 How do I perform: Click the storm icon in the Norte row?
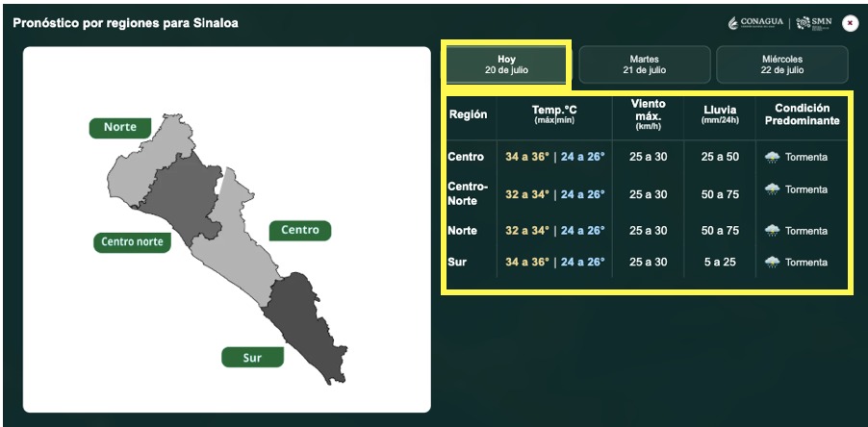coord(772,231)
